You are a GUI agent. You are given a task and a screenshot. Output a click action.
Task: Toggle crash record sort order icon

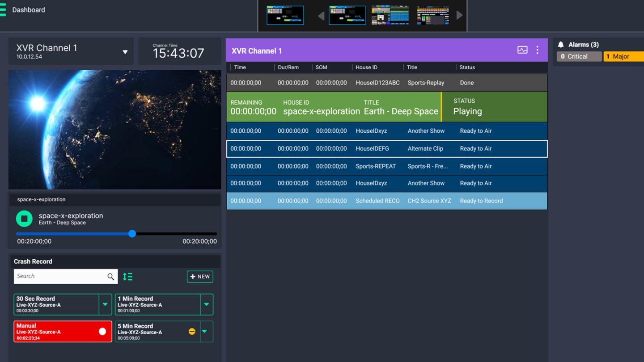coord(127,277)
